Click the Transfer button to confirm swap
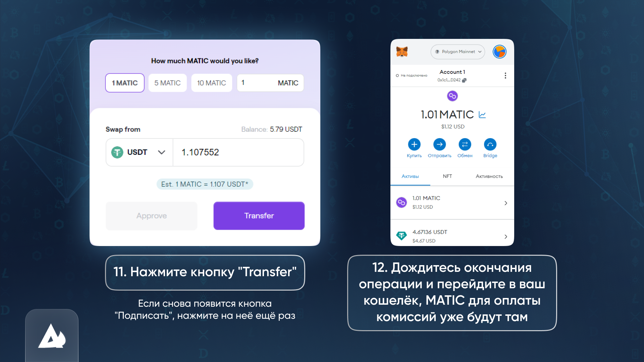644x362 pixels. pos(259,215)
